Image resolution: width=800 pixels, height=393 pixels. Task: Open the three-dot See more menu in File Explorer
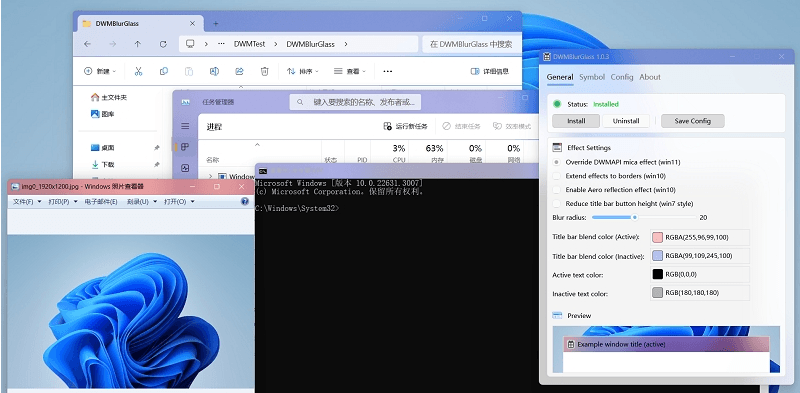click(x=388, y=71)
